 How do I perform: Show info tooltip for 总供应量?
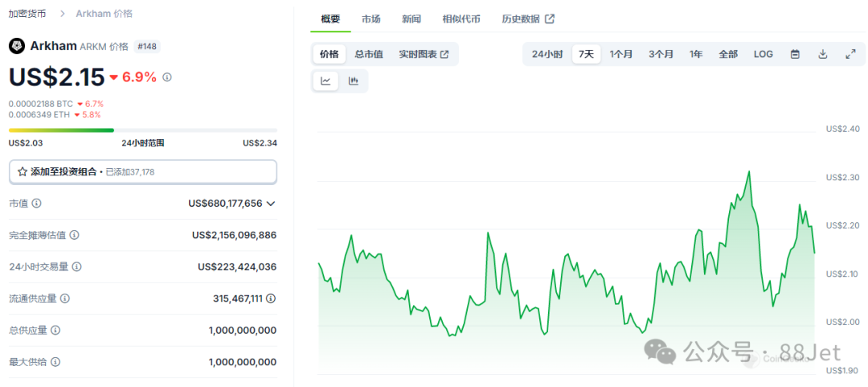55,330
